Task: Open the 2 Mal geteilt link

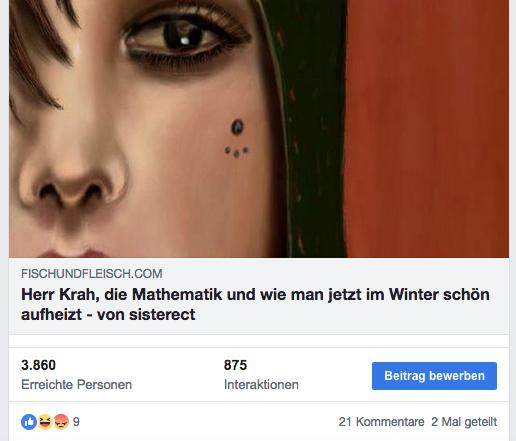Action: point(464,422)
